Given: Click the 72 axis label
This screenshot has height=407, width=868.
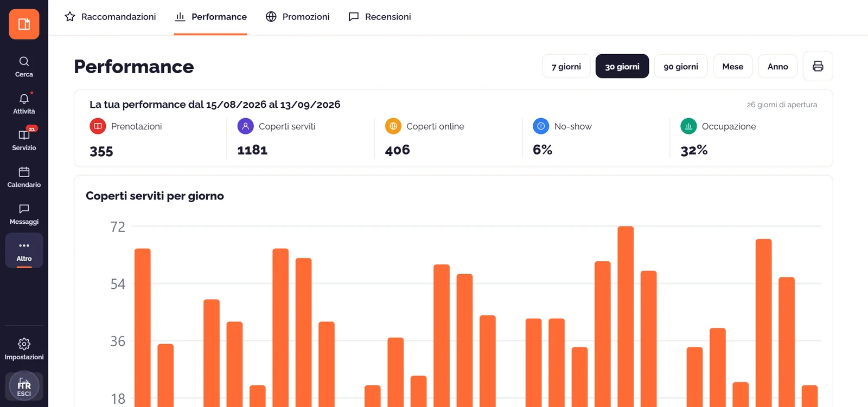Looking at the screenshot, I should [x=118, y=227].
